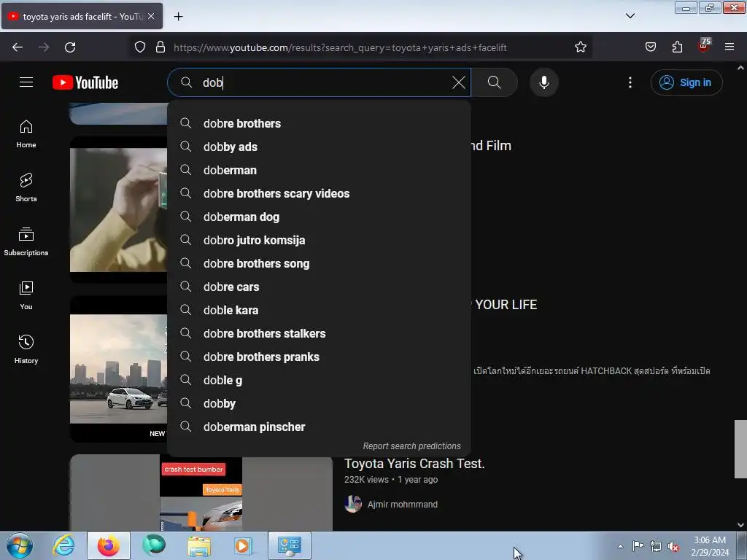Open YouTube settings three-dot menu
Image resolution: width=747 pixels, height=560 pixels.
(630, 82)
